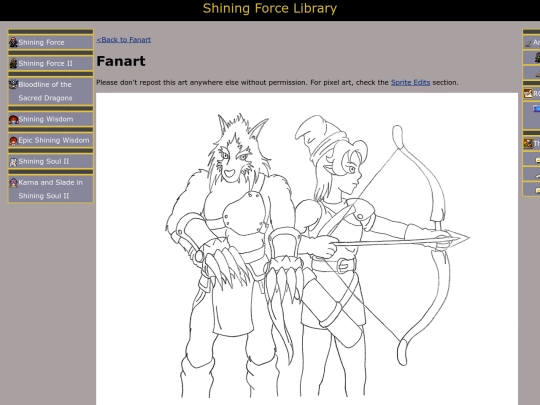Click the Kama and Slade sprite icon
This screenshot has width=540, height=405.
coord(13,183)
